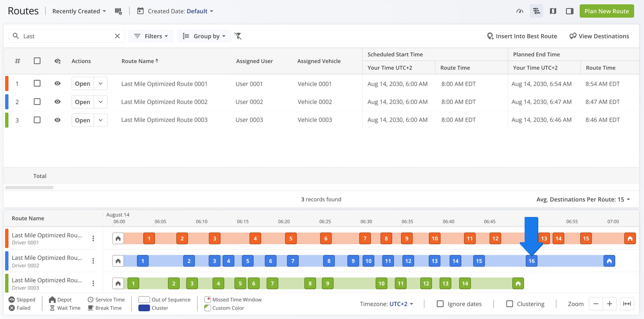Zoom in timeline with plus button

[609, 304]
